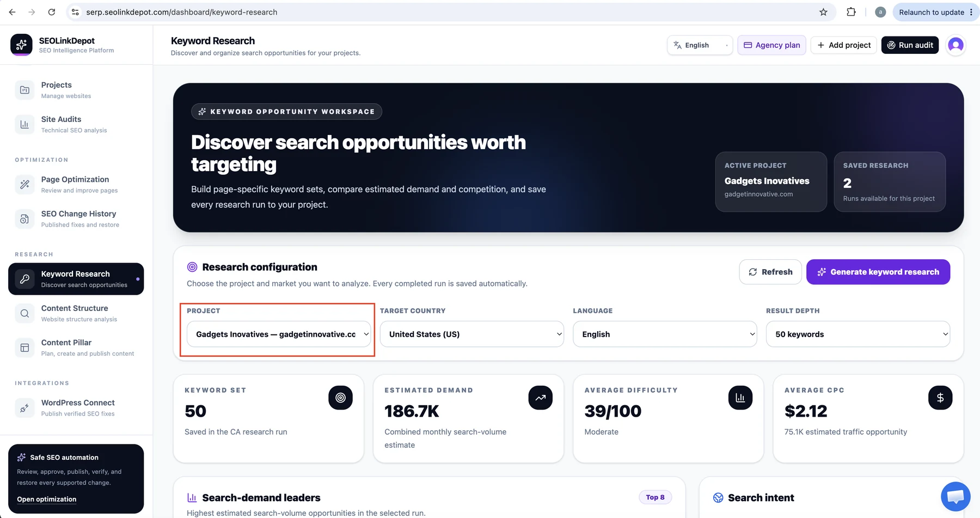The width and height of the screenshot is (980, 518).
Task: Open Keyword Research in sidebar
Action: click(x=76, y=279)
